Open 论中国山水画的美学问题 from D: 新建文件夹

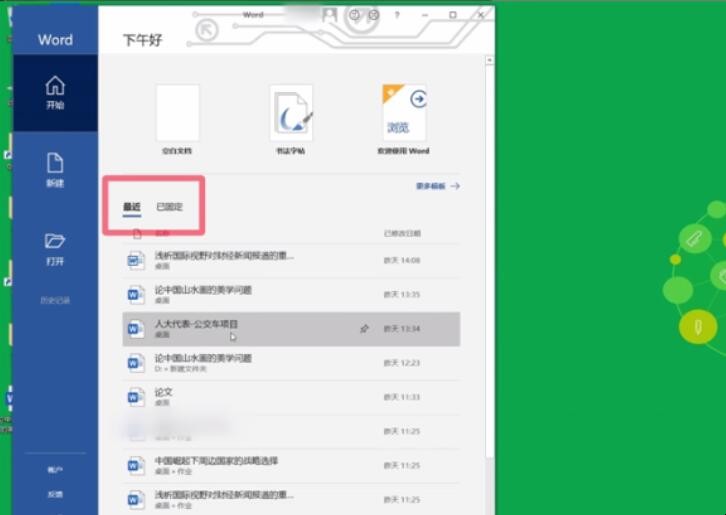point(291,363)
